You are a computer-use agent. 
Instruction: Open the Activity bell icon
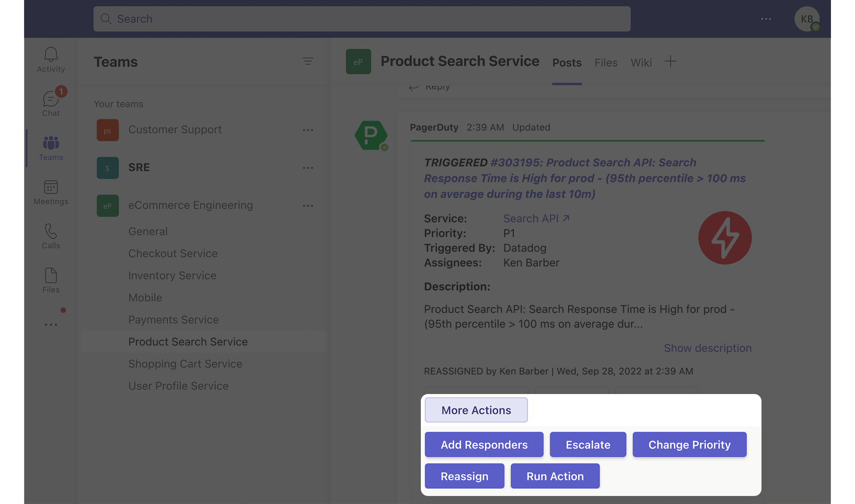point(51,59)
